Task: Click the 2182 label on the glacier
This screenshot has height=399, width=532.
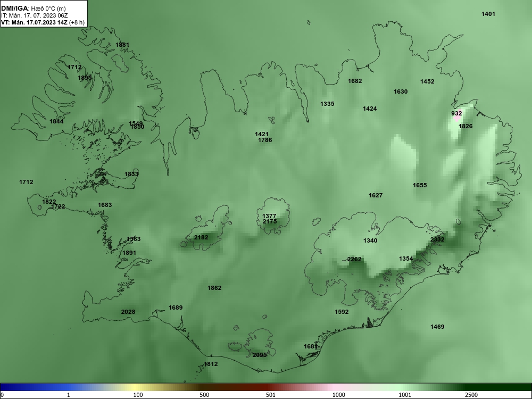Action: [201, 237]
